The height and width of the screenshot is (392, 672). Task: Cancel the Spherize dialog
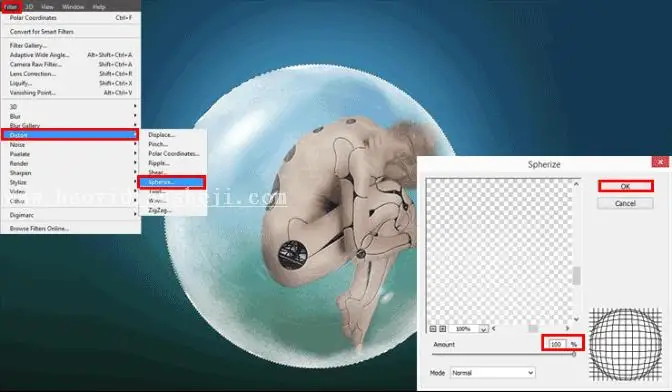tap(625, 203)
